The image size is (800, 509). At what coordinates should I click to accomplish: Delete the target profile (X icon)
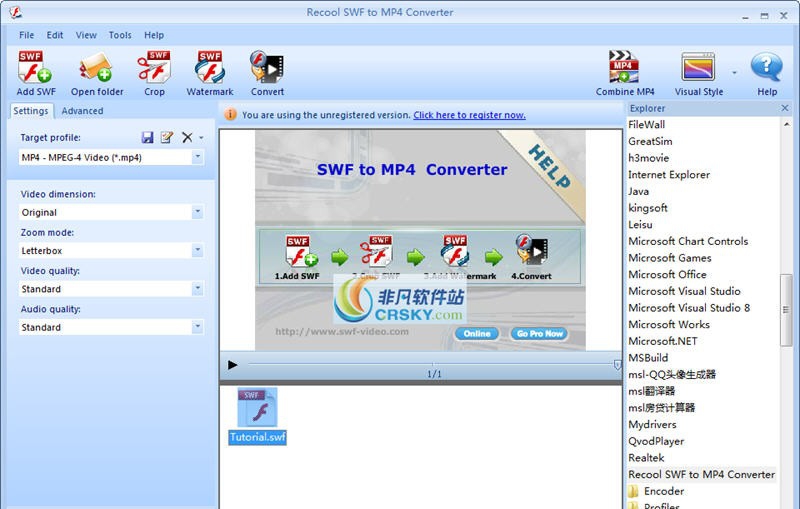point(187,137)
